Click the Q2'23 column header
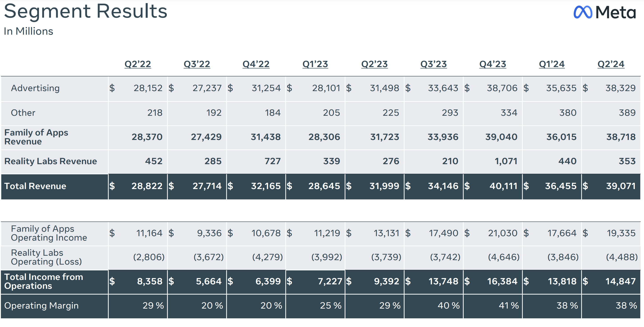Image resolution: width=644 pixels, height=327 pixels. pyautogui.click(x=374, y=64)
